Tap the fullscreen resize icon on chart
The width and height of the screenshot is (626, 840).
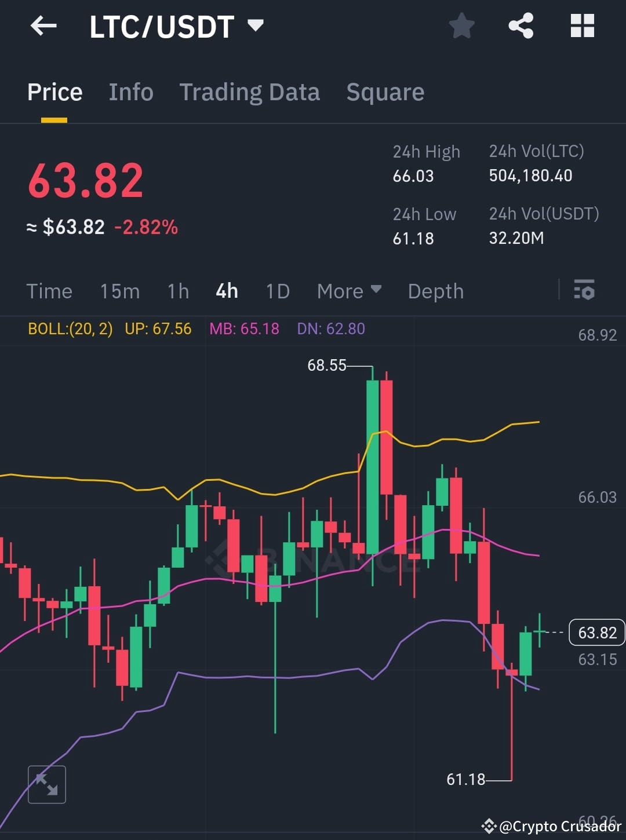[x=47, y=784]
